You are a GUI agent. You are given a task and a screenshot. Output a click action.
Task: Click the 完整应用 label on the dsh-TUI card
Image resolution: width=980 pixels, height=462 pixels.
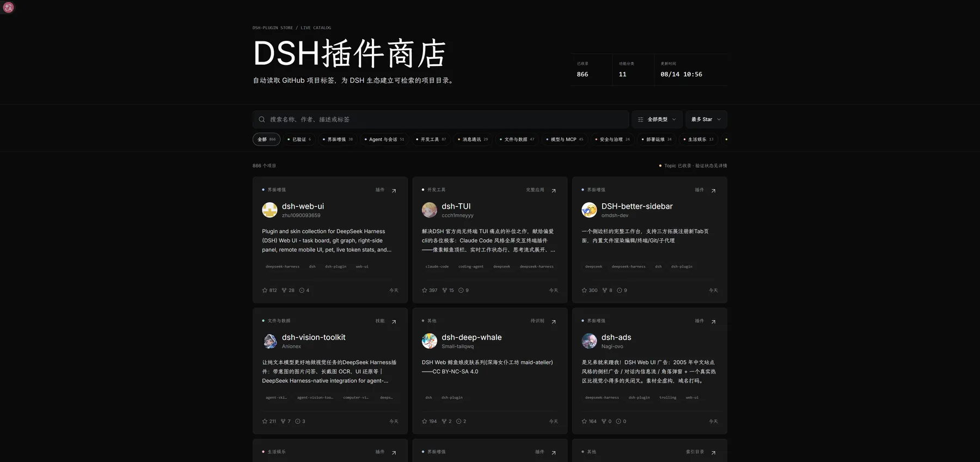point(535,190)
